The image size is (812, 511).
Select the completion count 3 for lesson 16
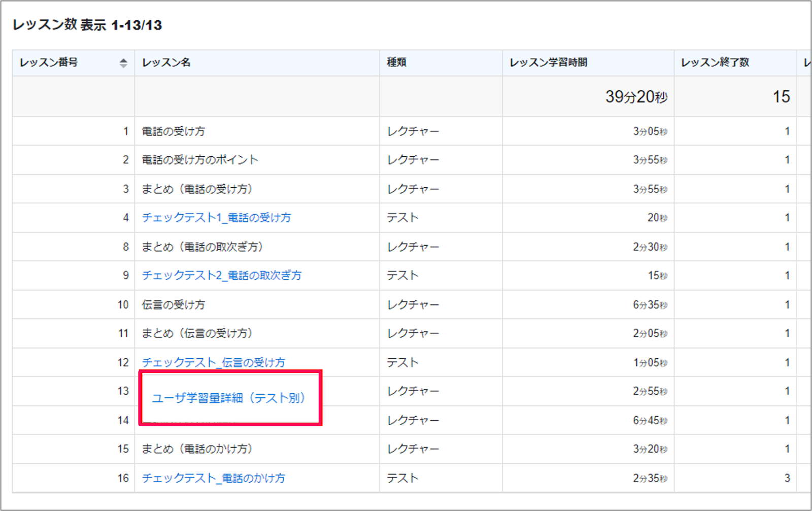coord(787,478)
